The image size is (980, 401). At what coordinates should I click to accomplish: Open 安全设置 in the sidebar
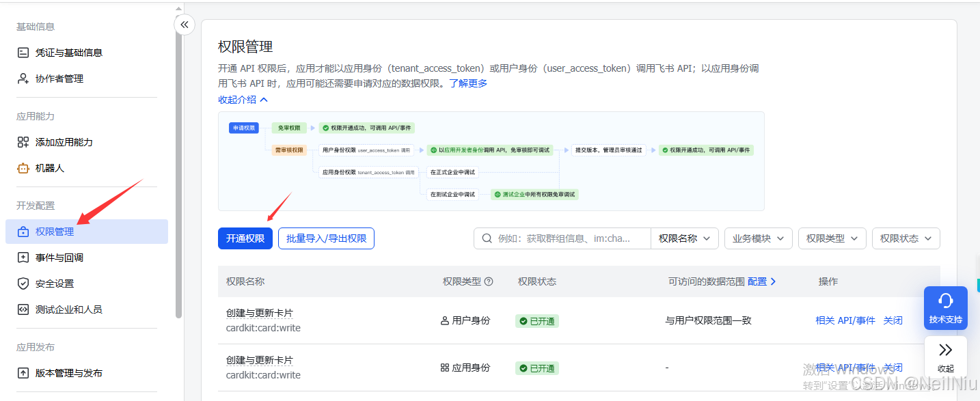[x=55, y=284]
